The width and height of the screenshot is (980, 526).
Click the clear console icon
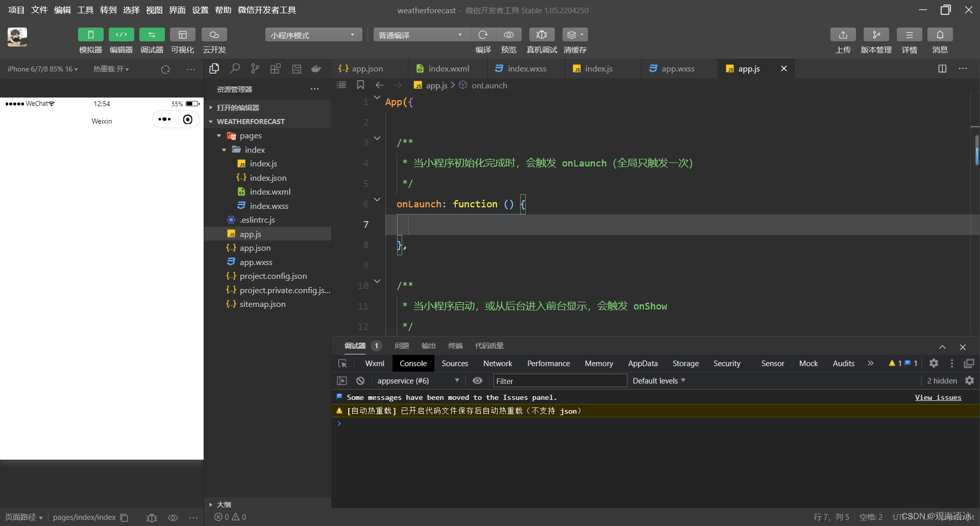tap(360, 380)
